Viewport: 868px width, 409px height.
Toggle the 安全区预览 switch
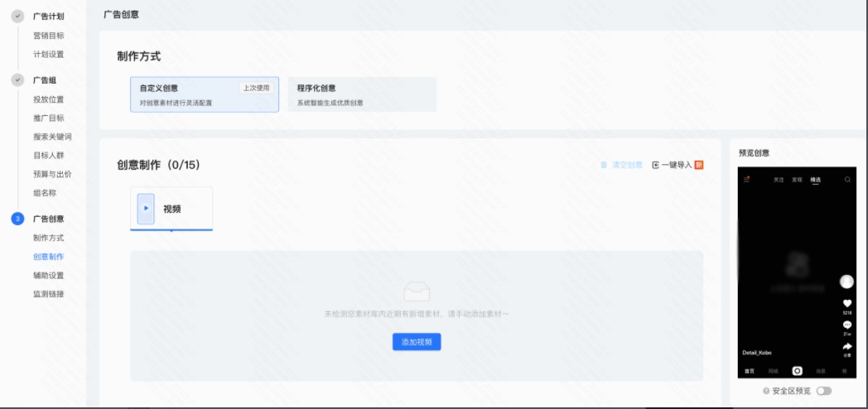point(824,392)
